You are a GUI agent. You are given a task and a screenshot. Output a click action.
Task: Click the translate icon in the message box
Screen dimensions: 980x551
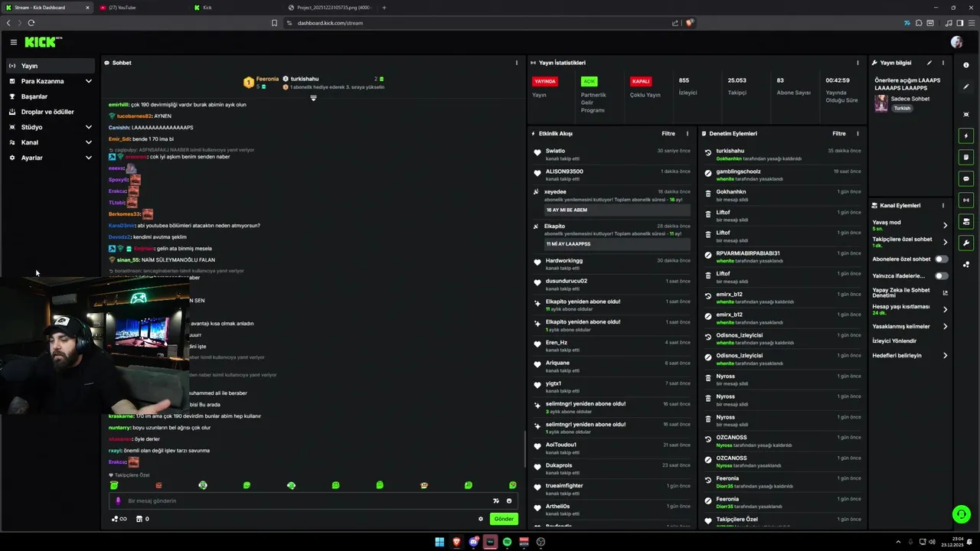[x=496, y=500]
